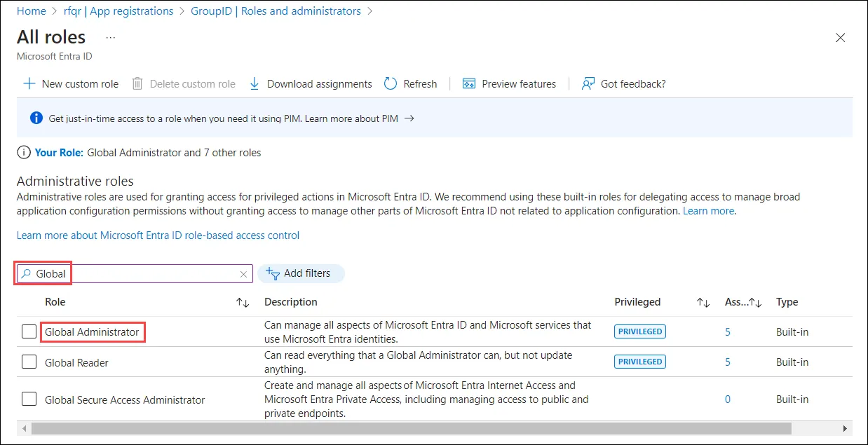Click the Got feedback person icon
This screenshot has width=868, height=445.
click(588, 83)
